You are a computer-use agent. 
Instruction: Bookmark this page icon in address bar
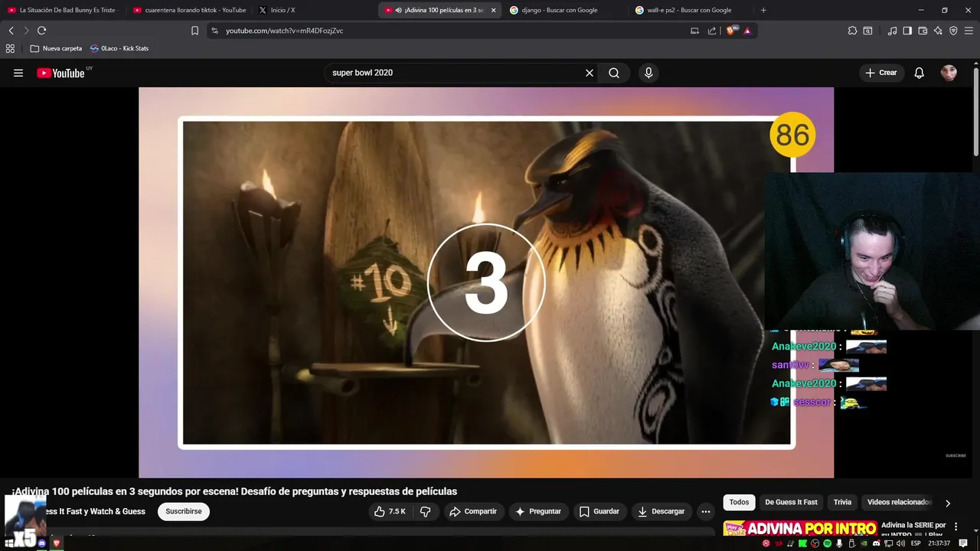(194, 31)
